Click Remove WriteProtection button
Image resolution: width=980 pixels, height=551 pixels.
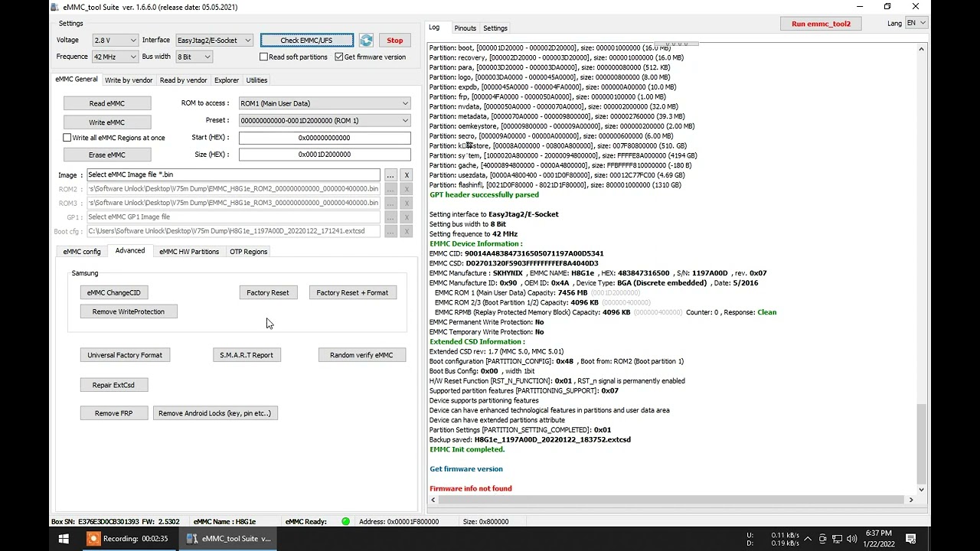tap(129, 311)
